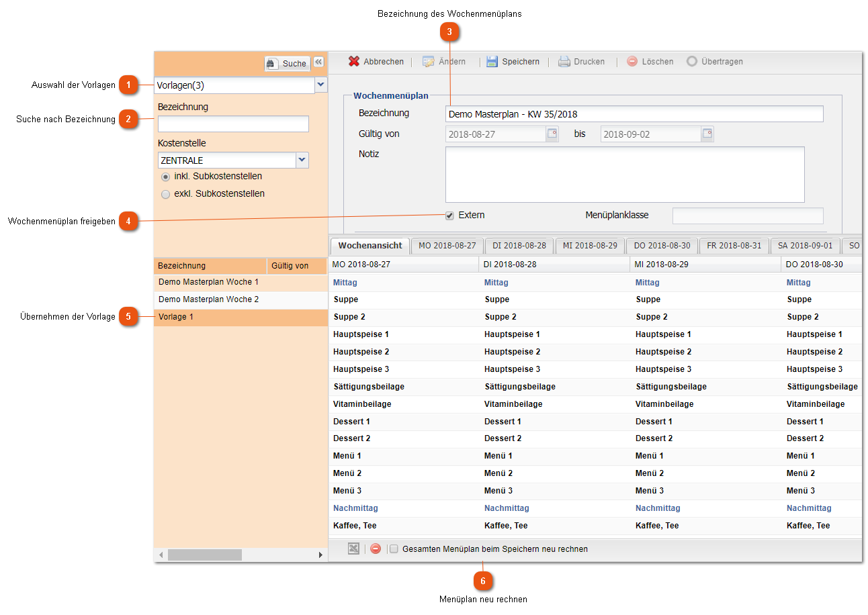Open the DI 2018-08-28 tab
Screen dimensions: 868x615
pos(520,246)
